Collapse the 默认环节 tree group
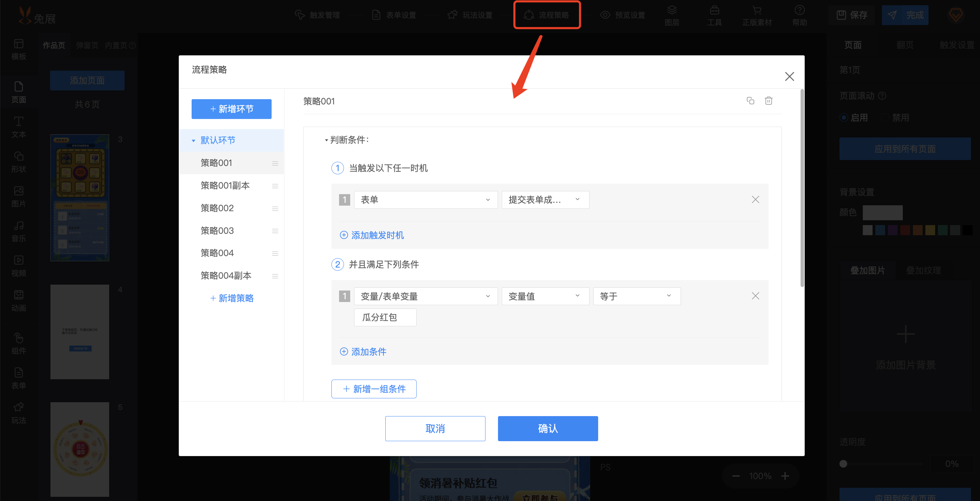 [193, 141]
